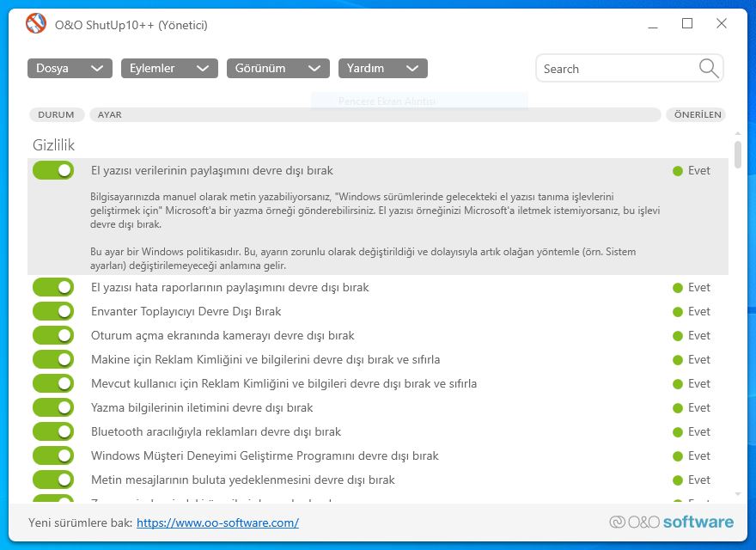Toggle Makine için Reklam Kimliğini switch
Viewport: 756px width, 550px height.
53,359
